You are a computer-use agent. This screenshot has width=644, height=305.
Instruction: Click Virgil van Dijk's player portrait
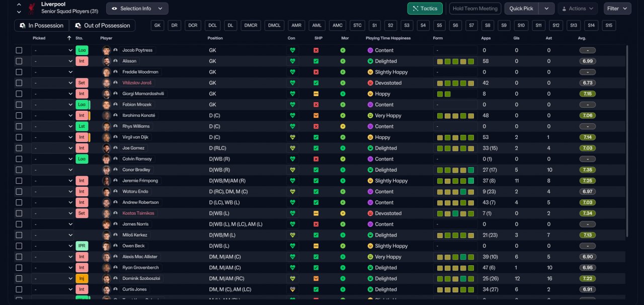[106, 137]
